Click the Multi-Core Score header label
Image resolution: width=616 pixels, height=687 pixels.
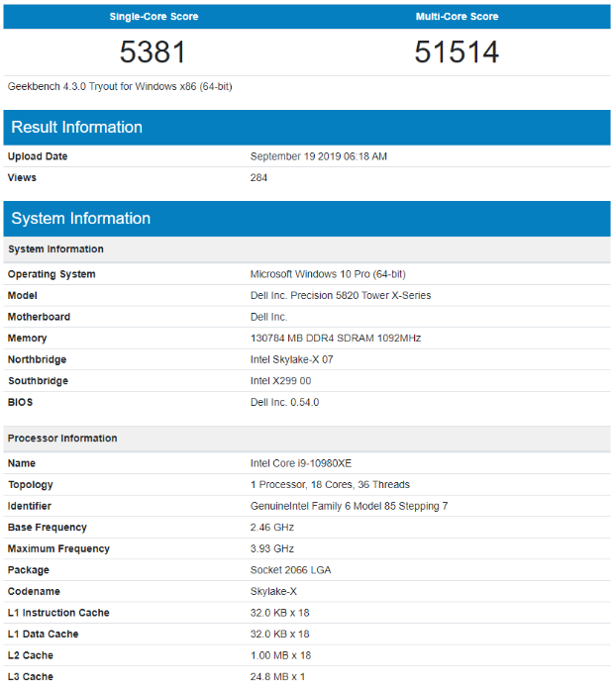pyautogui.click(x=457, y=17)
